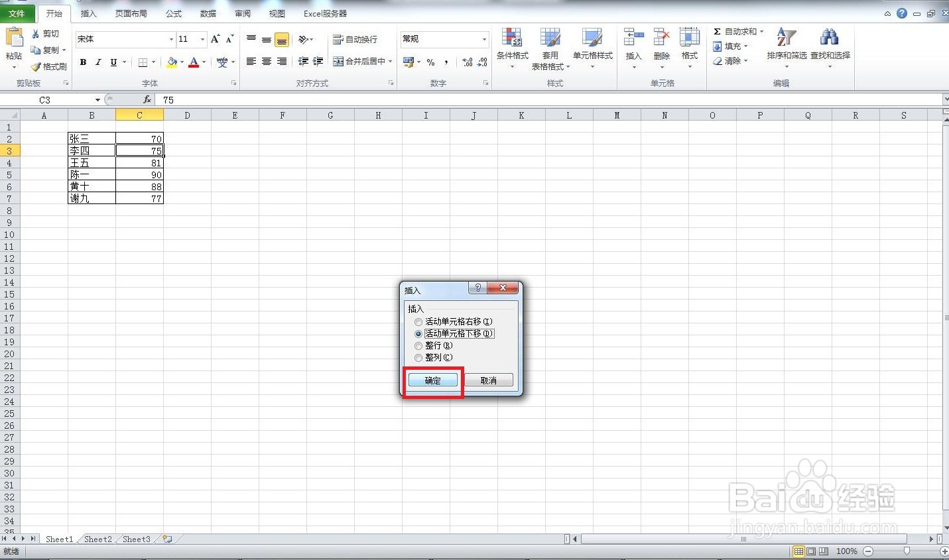
Task: Open Merge and Center dropdown arrow
Action: pos(391,62)
